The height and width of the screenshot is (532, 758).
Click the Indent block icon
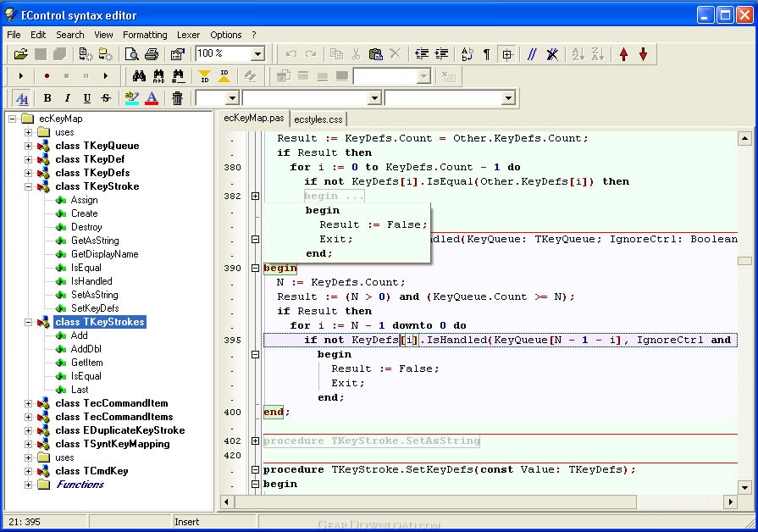click(441, 54)
